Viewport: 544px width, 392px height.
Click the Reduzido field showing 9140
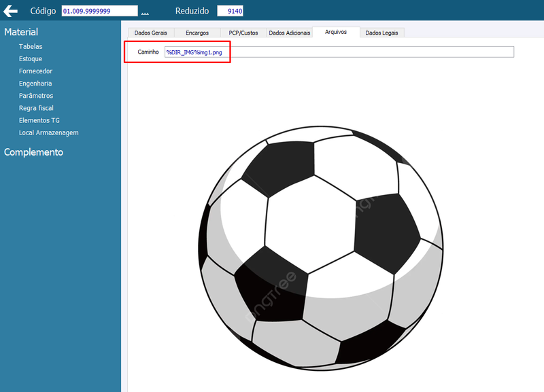tap(230, 11)
